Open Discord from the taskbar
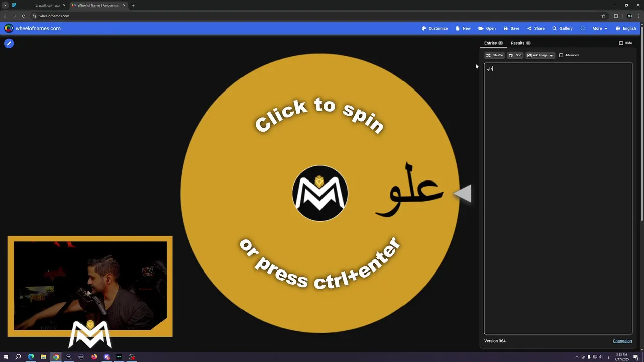The width and height of the screenshot is (644, 362). [107, 357]
